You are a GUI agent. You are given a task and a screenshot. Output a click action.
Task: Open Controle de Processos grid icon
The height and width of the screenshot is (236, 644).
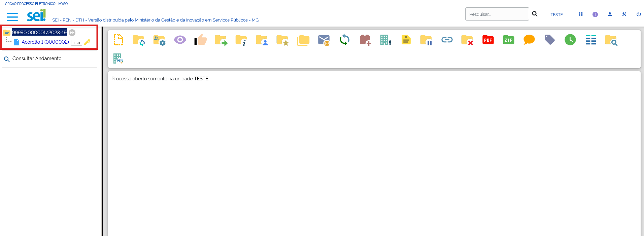click(581, 14)
